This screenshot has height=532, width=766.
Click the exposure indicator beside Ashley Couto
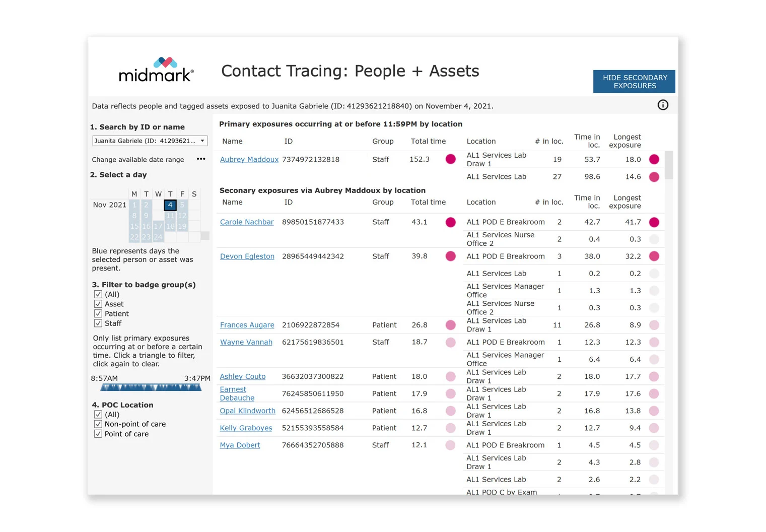click(x=450, y=376)
